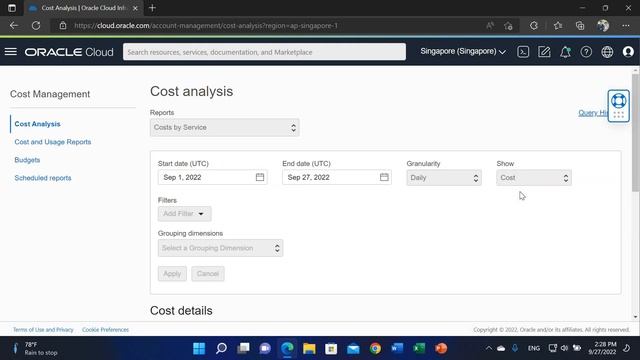Launch Cloud Shell developer tools icon

(x=523, y=52)
